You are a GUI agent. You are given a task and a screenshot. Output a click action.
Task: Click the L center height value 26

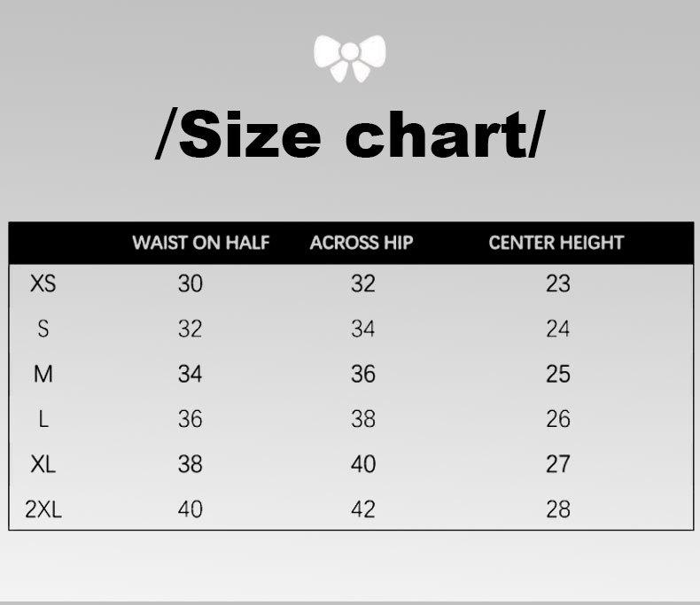pyautogui.click(x=558, y=419)
